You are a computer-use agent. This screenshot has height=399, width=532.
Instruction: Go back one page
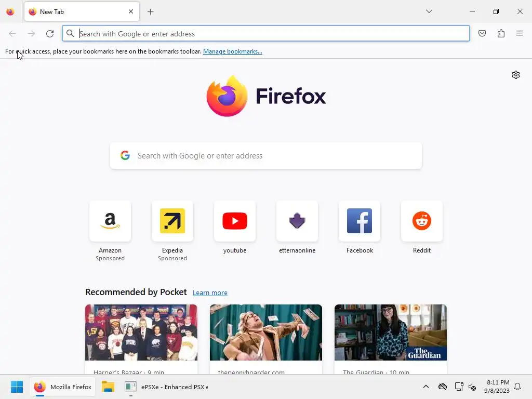tap(12, 34)
